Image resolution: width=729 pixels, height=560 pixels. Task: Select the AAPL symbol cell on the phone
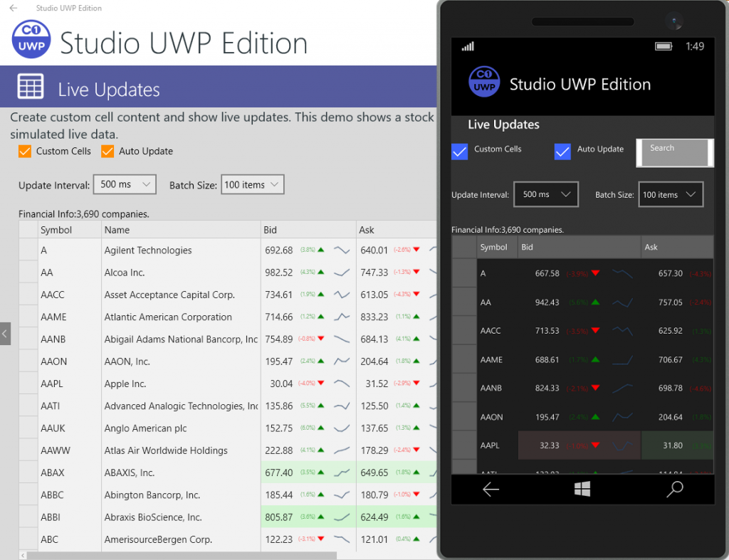coord(498,445)
